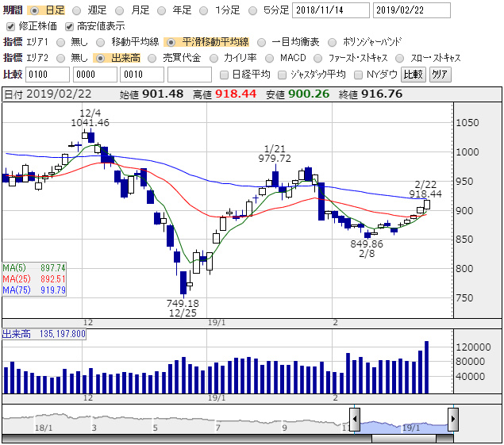Click the MA(5) 897.74 legend entry
504x445 pixels.
pyautogui.click(x=34, y=267)
